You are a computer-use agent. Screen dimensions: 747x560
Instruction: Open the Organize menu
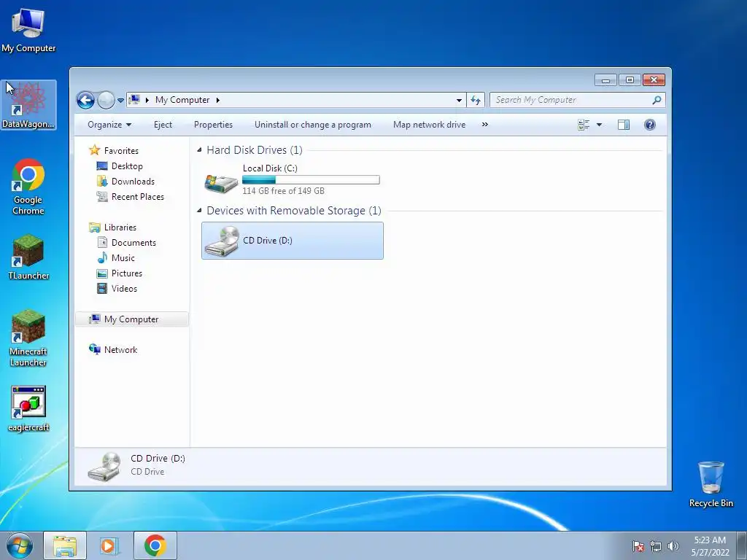(109, 125)
